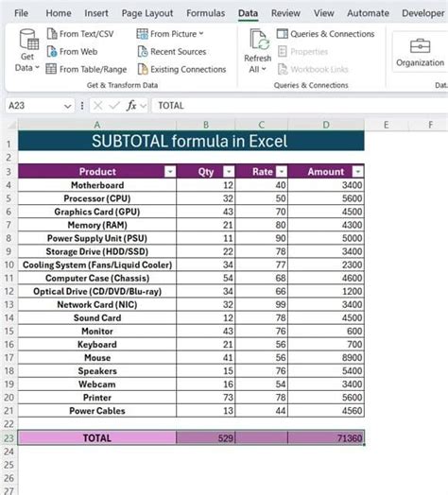Open Existing Connections
448x495 pixels.
point(182,69)
